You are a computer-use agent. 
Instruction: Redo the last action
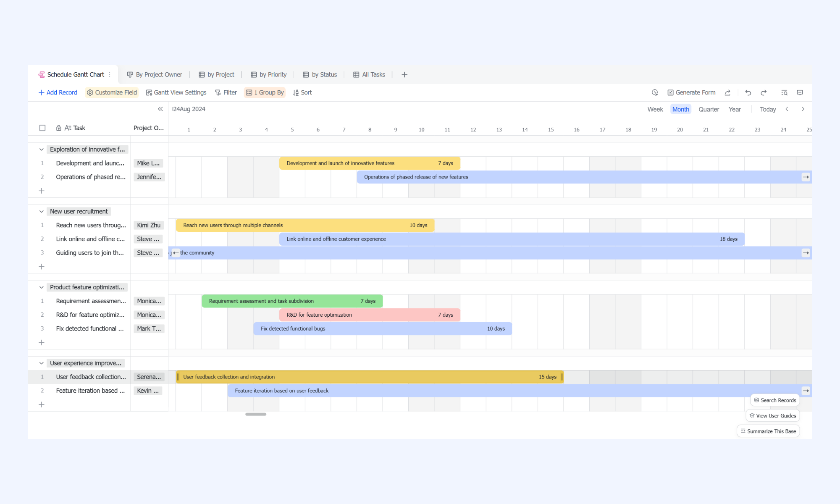click(764, 92)
